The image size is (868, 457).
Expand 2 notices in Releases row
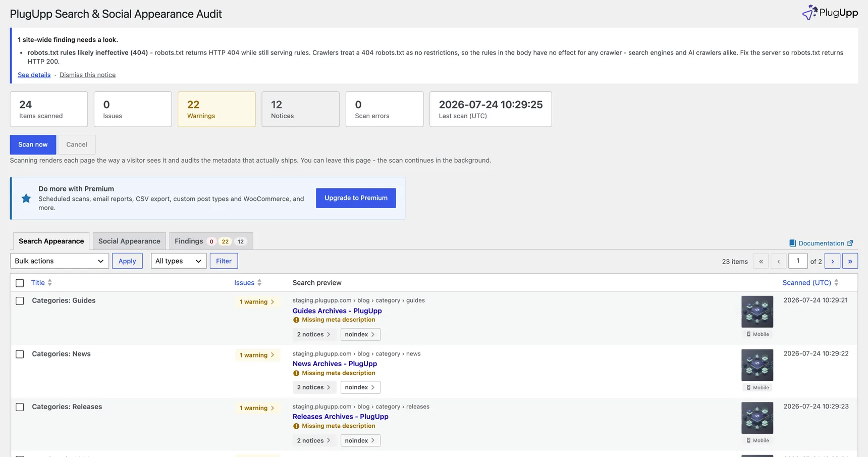coord(314,441)
